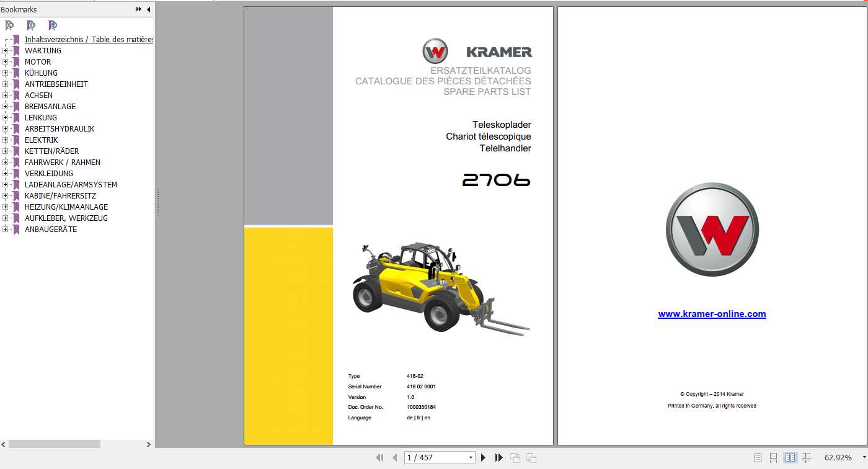The image size is (868, 469).
Task: Click the purple bookmark icon beside ANBAUGERÄTE
Action: 16,230
